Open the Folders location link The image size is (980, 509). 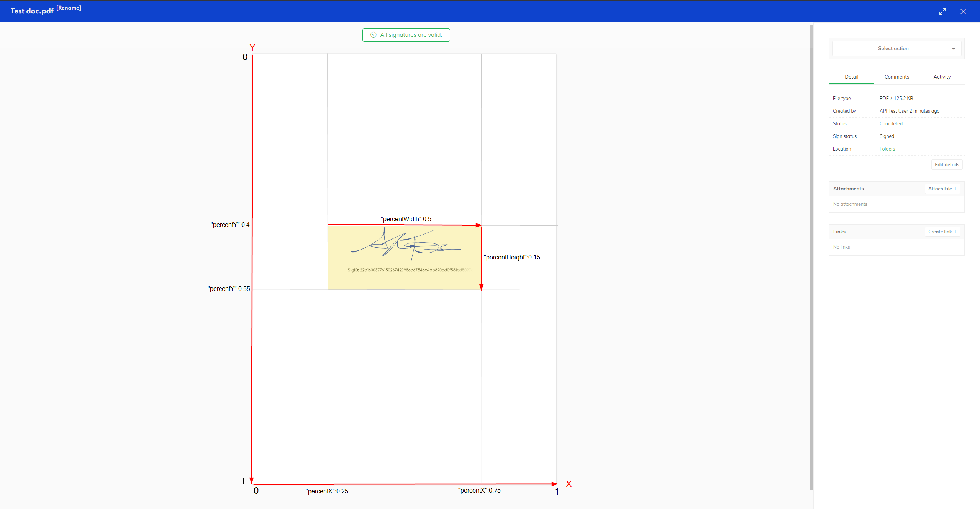click(887, 149)
